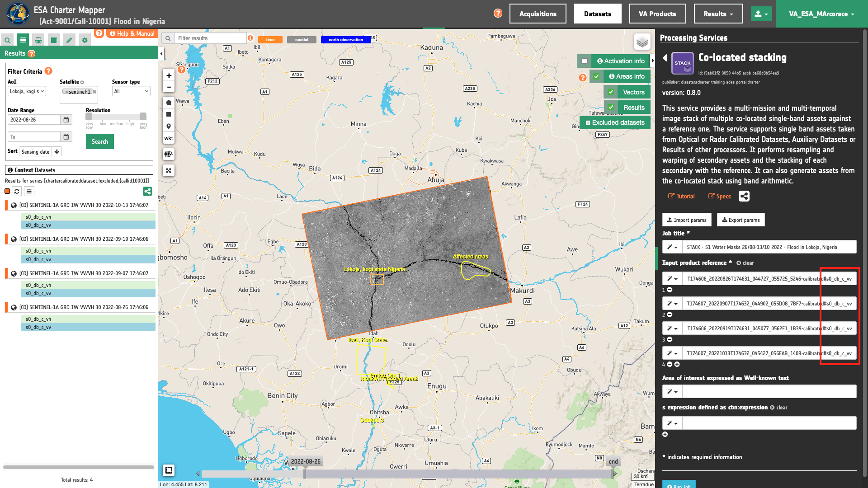Toggle the orange select-all results box

[7, 191]
